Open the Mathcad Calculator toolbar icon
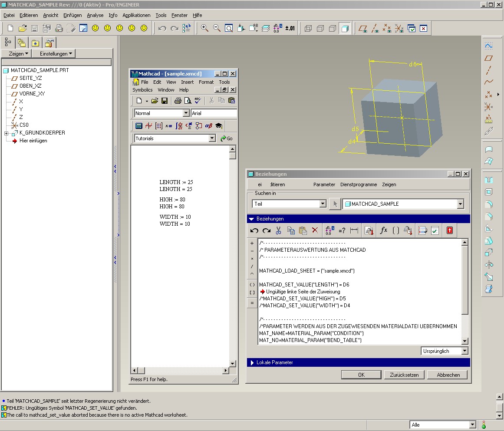This screenshot has width=504, height=431. [139, 126]
